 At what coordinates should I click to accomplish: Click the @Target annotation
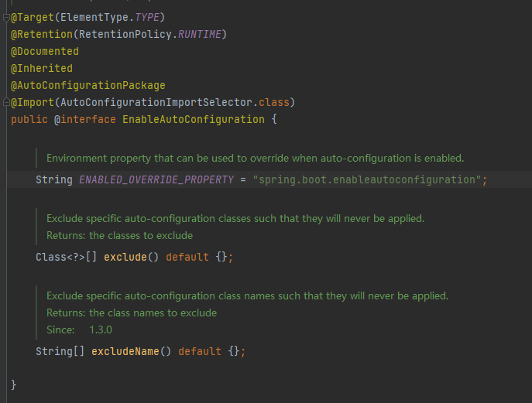(x=33, y=17)
